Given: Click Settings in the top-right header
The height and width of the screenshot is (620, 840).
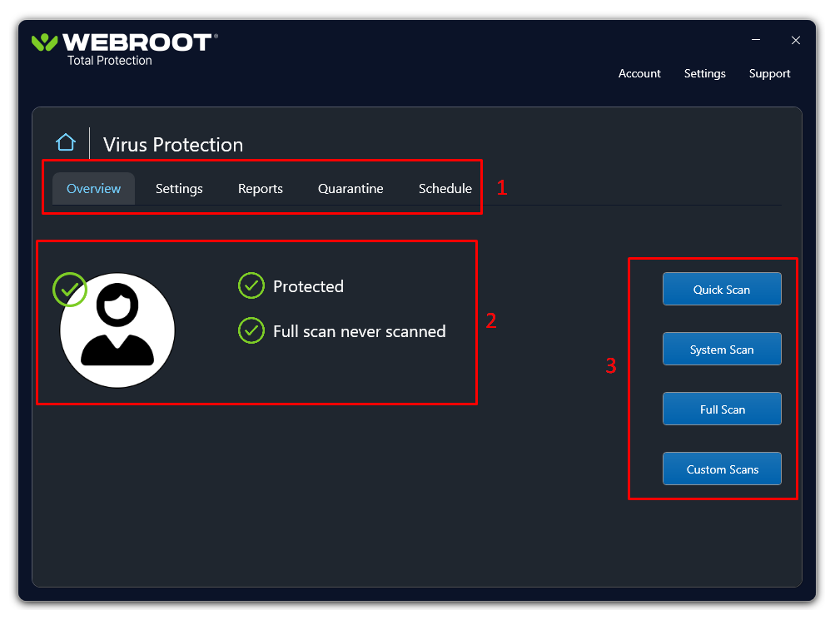Looking at the screenshot, I should tap(704, 74).
